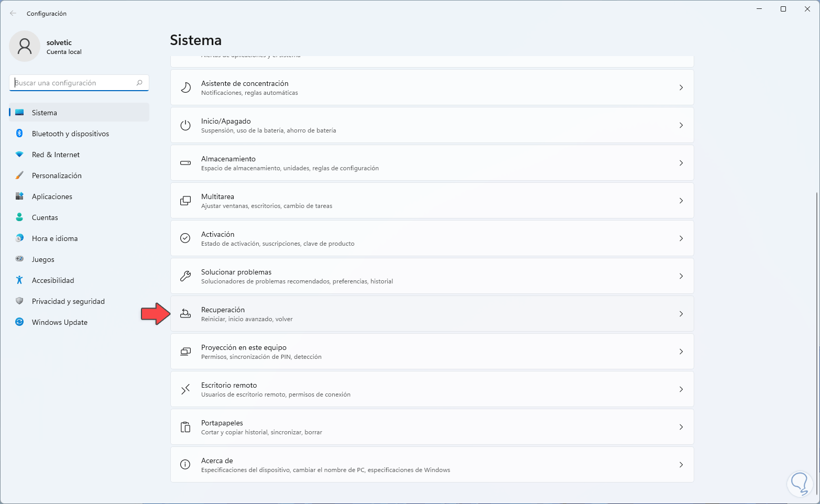Click the Solucionar problemas wrench icon
This screenshot has height=504, width=820.
click(x=185, y=276)
